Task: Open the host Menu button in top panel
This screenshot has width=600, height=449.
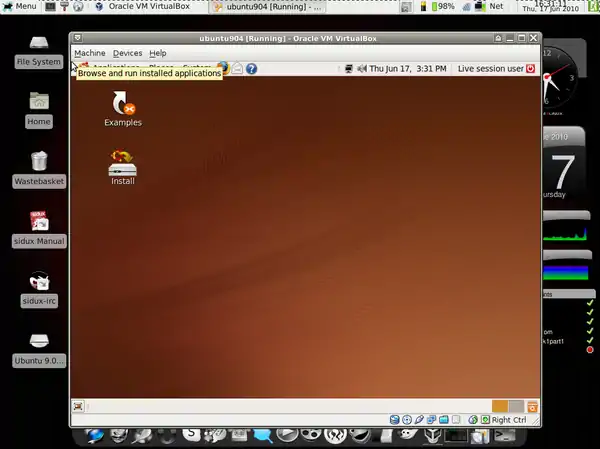Action: tap(20, 6)
